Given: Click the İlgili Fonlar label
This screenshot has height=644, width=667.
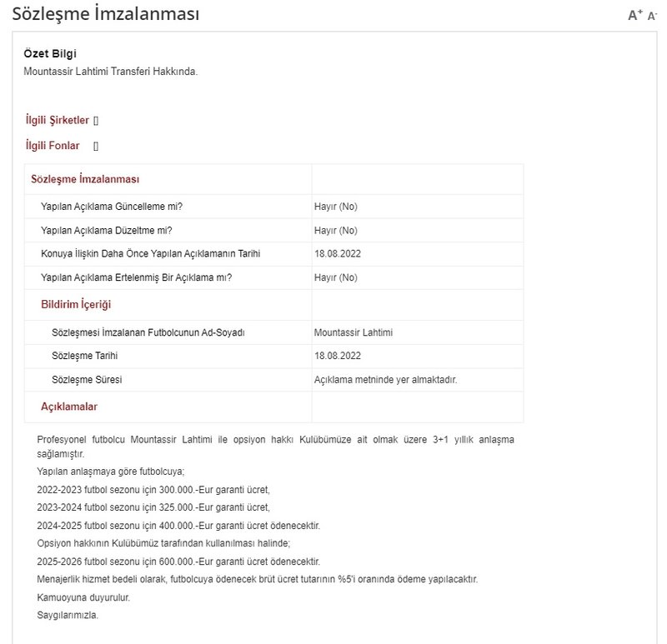Looking at the screenshot, I should (x=53, y=146).
